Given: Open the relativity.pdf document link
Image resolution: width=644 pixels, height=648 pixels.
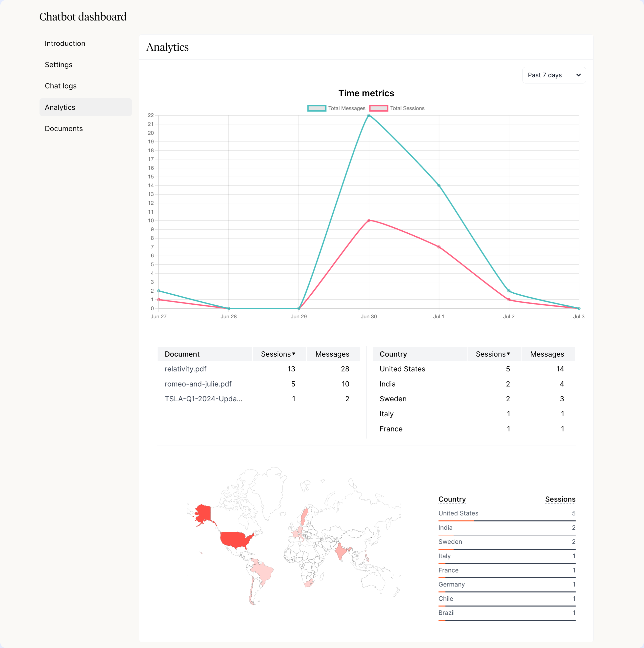Looking at the screenshot, I should coord(185,369).
